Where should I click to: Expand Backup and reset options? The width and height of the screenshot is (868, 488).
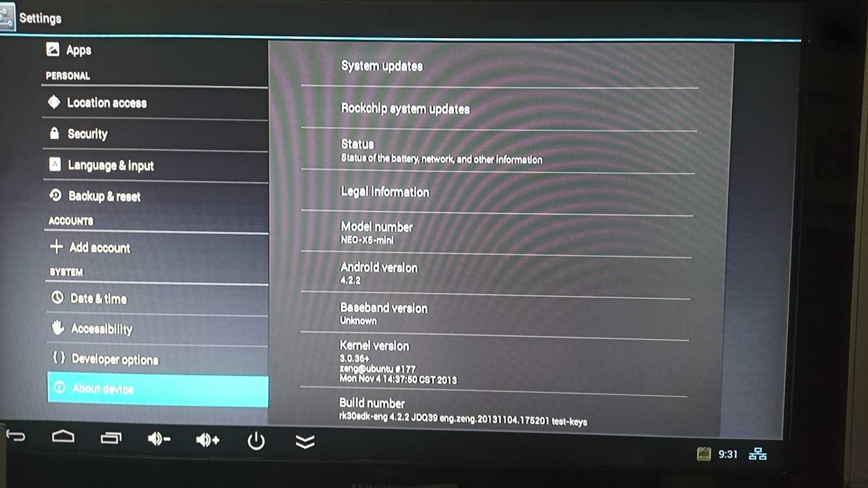pyautogui.click(x=104, y=196)
